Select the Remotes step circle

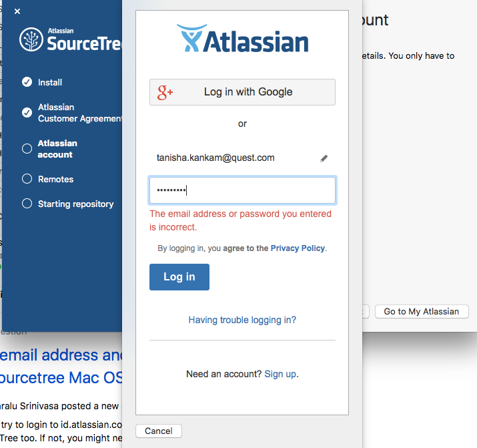tap(27, 179)
